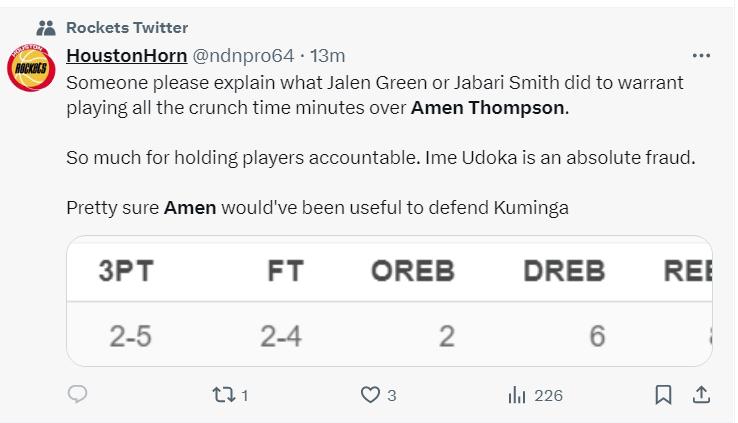
Task: Share the tweet via share icon
Action: (x=701, y=395)
